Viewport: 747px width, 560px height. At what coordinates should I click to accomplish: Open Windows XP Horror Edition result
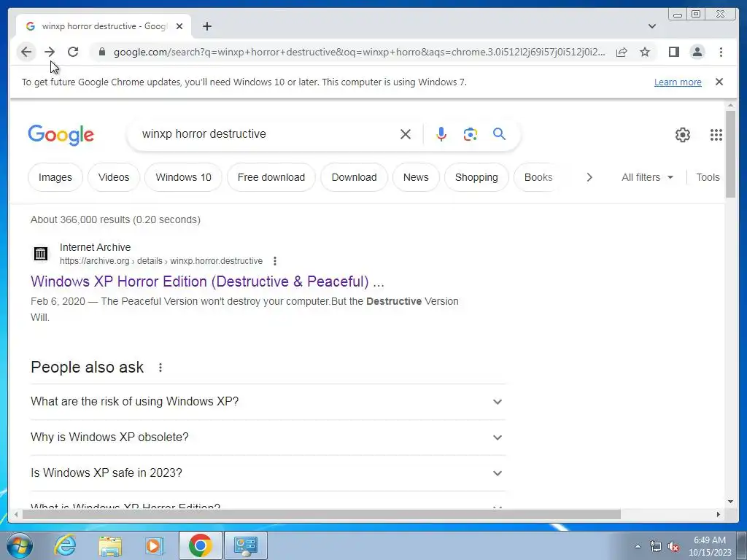207,281
